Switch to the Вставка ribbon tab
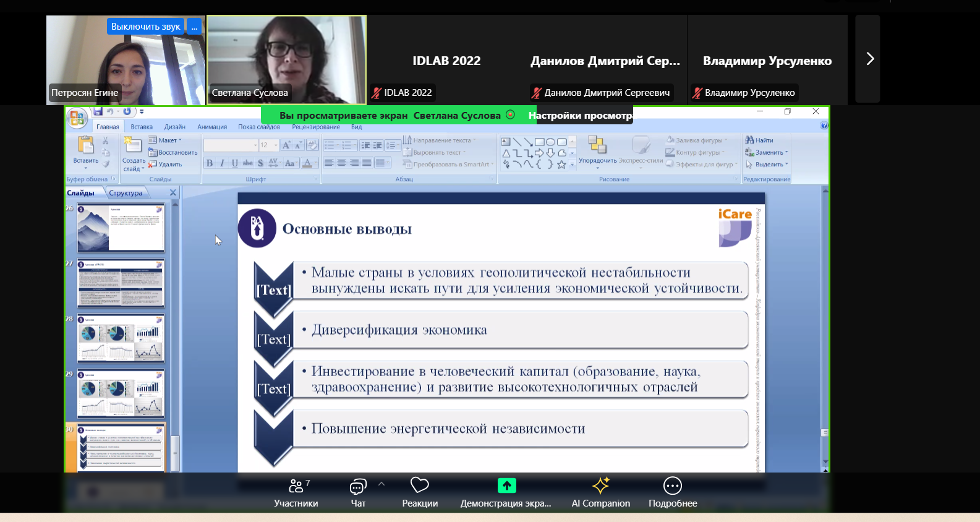The width and height of the screenshot is (980, 522). (142, 127)
